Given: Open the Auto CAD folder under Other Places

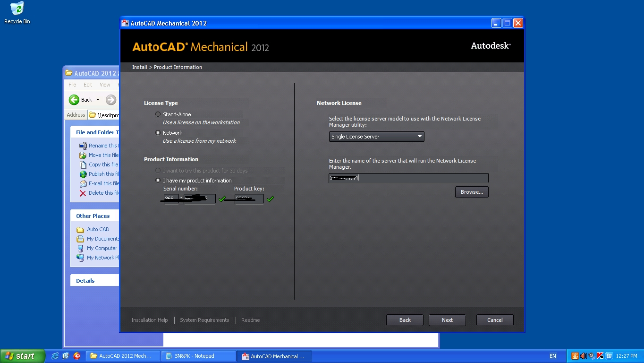Looking at the screenshot, I should [x=98, y=229].
